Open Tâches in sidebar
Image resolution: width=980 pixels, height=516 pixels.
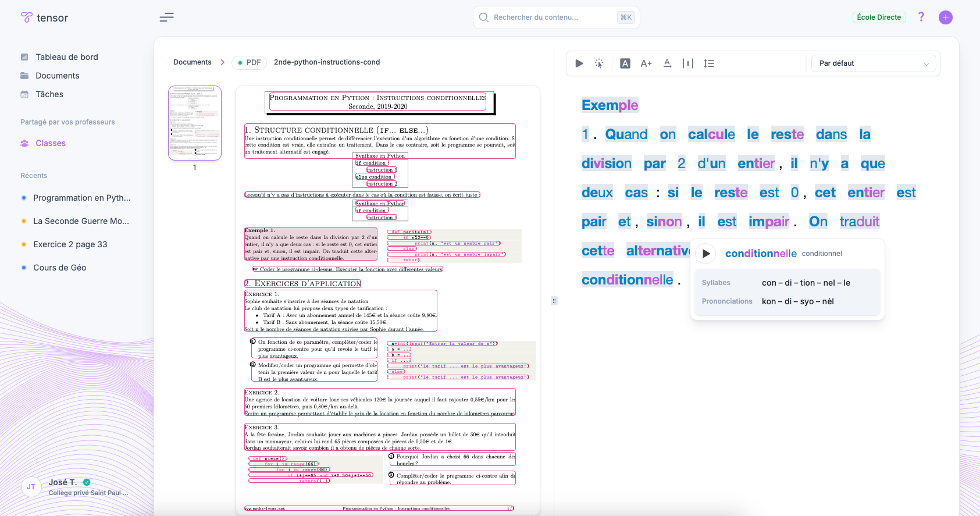click(x=49, y=94)
